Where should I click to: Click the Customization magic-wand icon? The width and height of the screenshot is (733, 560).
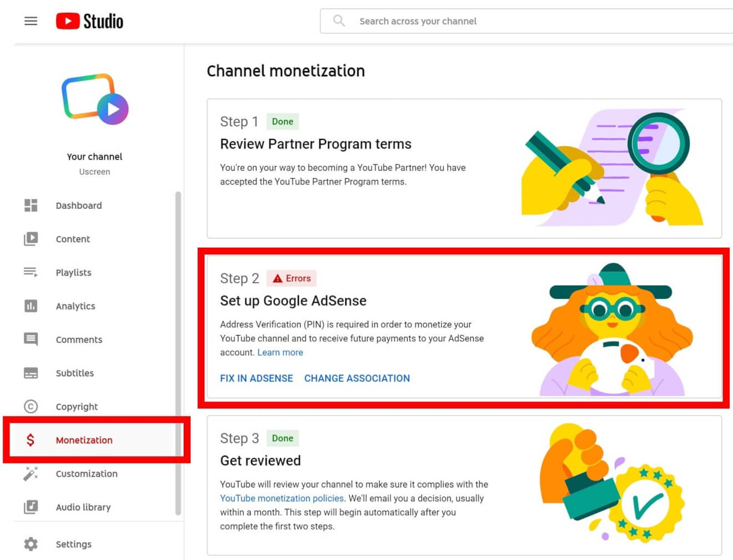(x=31, y=473)
